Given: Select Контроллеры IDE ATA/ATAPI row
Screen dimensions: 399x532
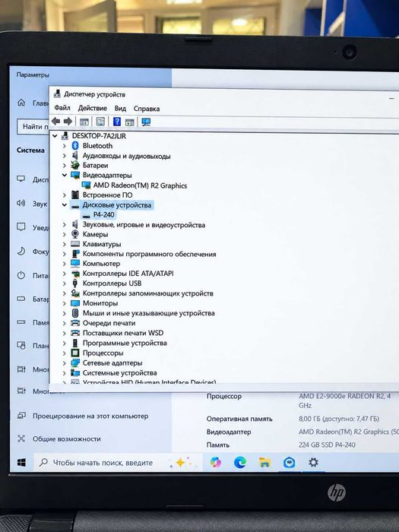Looking at the screenshot, I should [x=128, y=274].
